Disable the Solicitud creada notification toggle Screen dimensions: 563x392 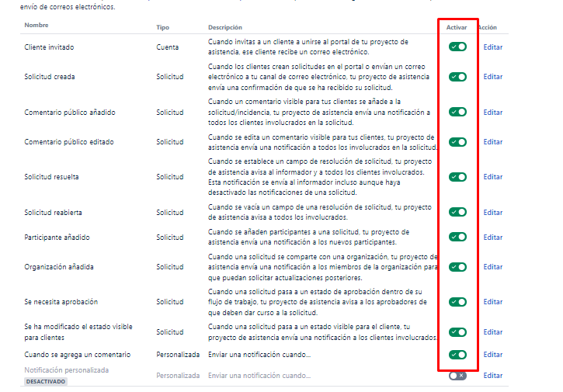[x=457, y=77]
